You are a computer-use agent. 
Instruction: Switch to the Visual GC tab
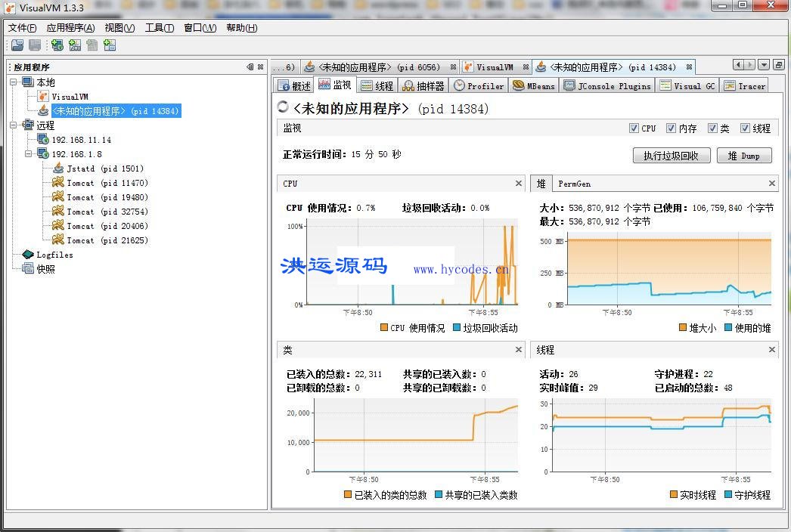687,85
